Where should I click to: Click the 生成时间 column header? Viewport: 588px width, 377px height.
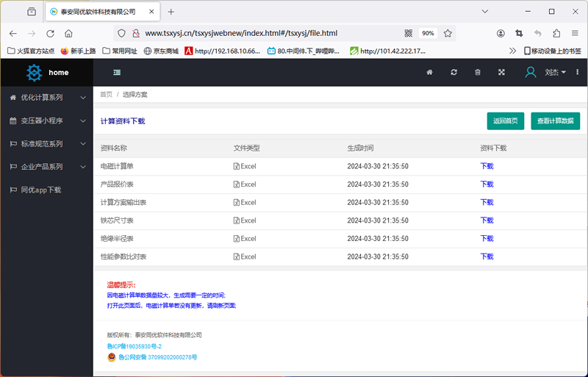pos(360,148)
